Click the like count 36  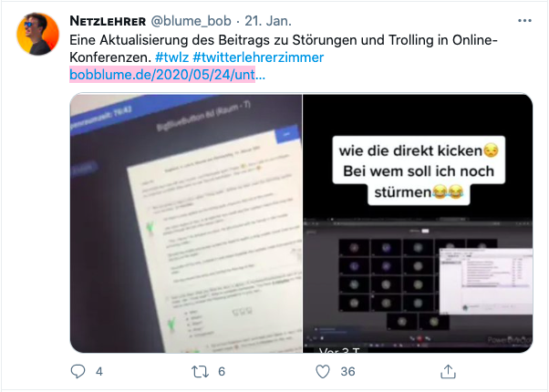(347, 371)
